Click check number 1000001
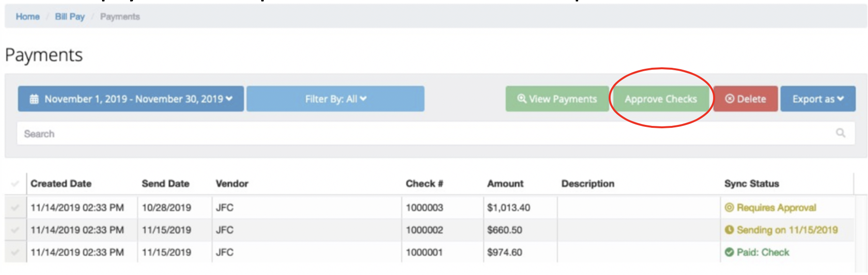 (424, 252)
